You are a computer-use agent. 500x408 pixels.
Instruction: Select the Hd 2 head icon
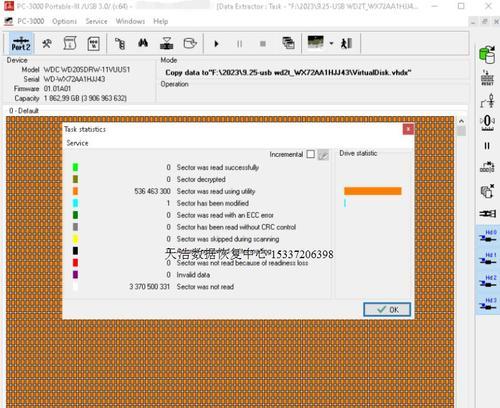(x=488, y=281)
